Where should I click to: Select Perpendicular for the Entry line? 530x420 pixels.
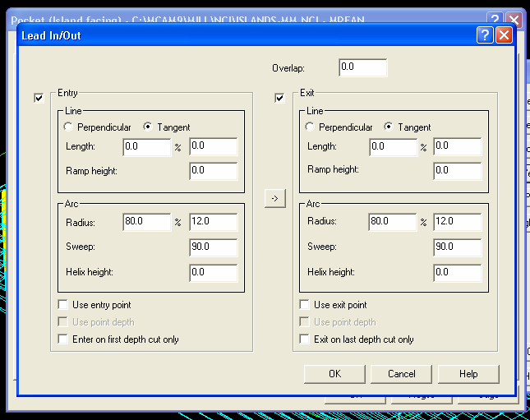(68, 127)
